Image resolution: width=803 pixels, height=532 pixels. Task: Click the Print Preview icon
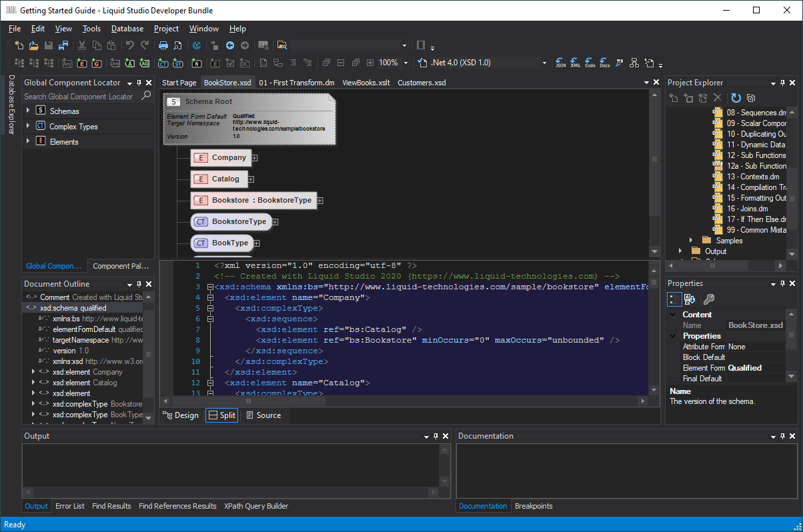178,45
